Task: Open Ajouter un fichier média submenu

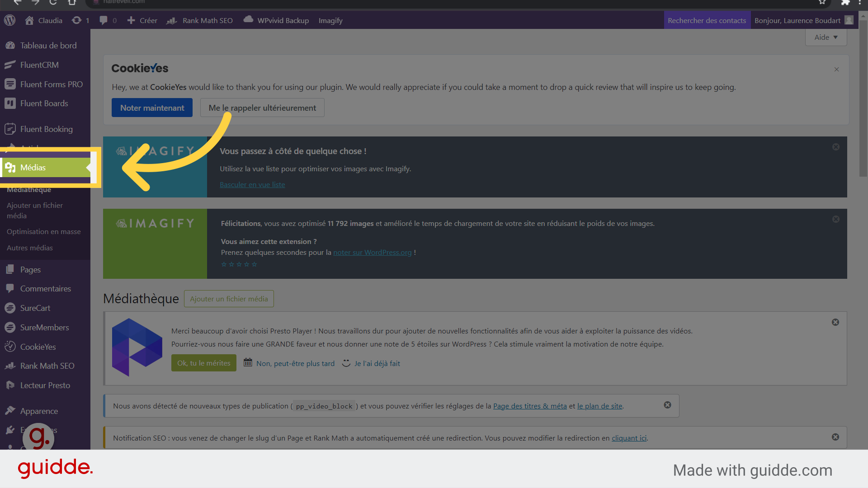Action: pyautogui.click(x=35, y=210)
